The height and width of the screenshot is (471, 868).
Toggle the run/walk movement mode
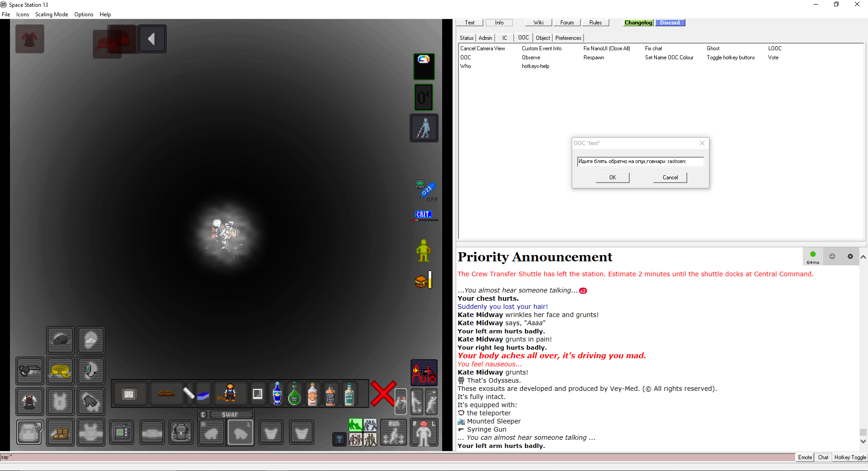393,433
